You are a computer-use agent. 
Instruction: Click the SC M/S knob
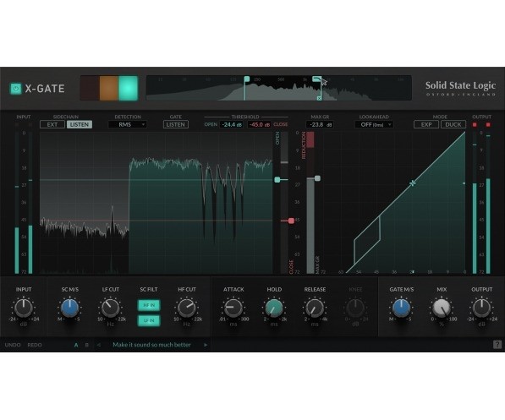[70, 308]
